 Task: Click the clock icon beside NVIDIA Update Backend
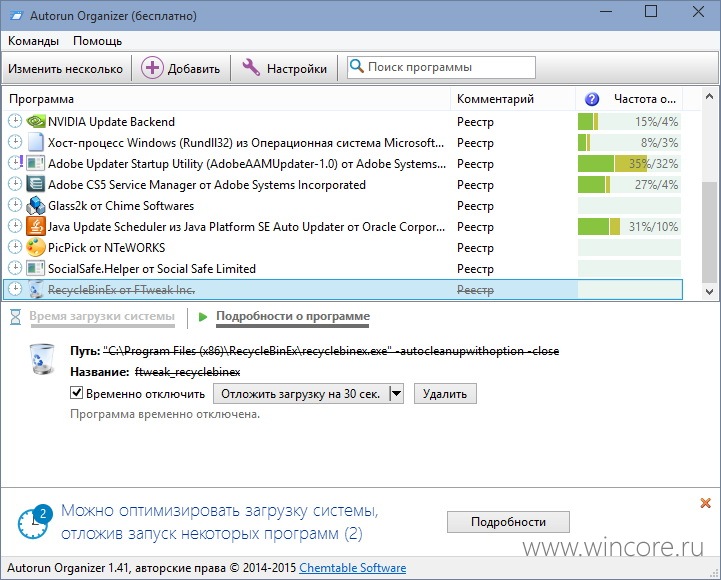pos(15,121)
